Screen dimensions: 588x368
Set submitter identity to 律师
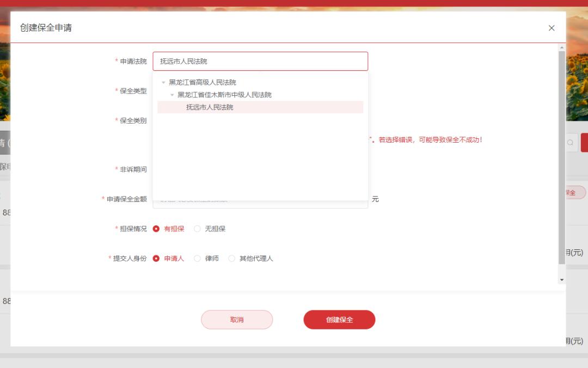point(206,259)
